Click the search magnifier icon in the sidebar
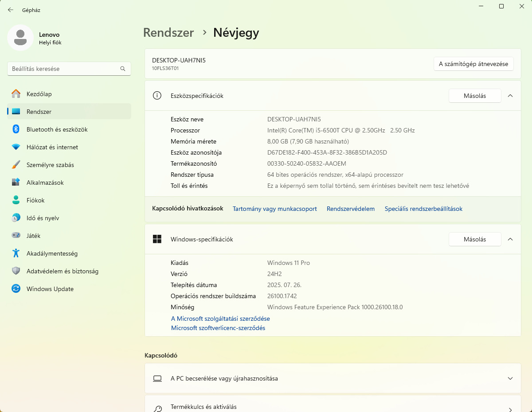 point(123,69)
